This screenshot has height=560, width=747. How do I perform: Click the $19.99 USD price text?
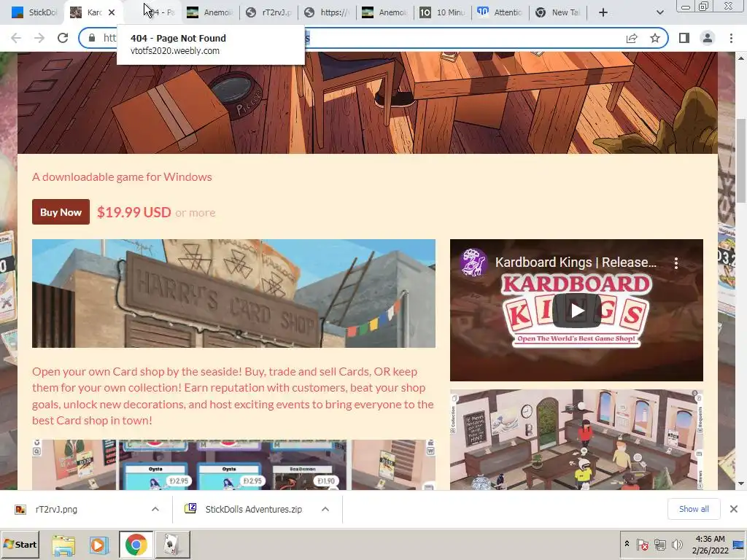click(134, 212)
